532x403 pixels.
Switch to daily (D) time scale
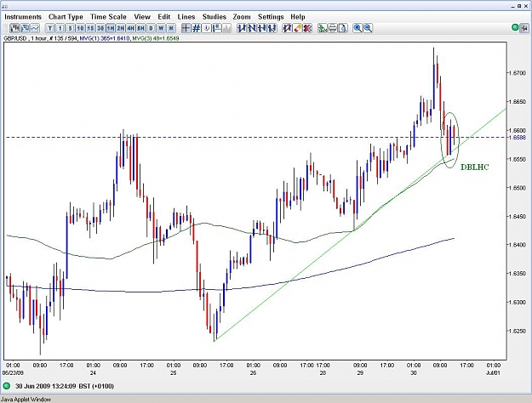152,28
